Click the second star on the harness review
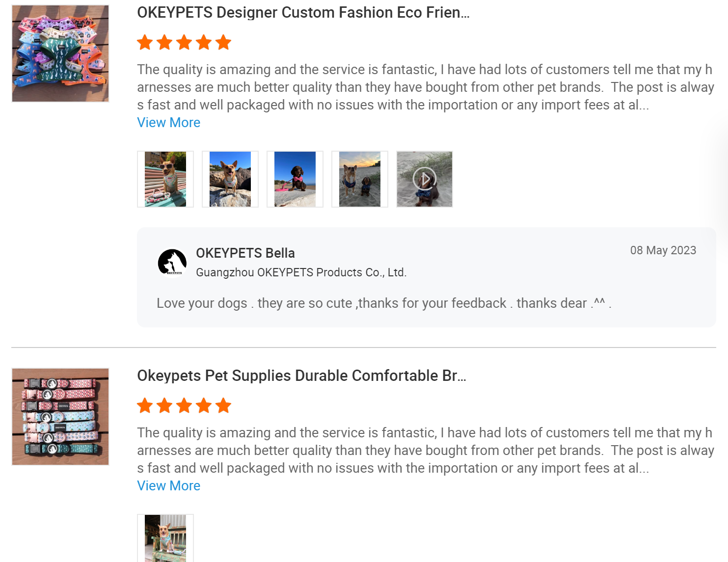The height and width of the screenshot is (562, 728). (x=164, y=42)
